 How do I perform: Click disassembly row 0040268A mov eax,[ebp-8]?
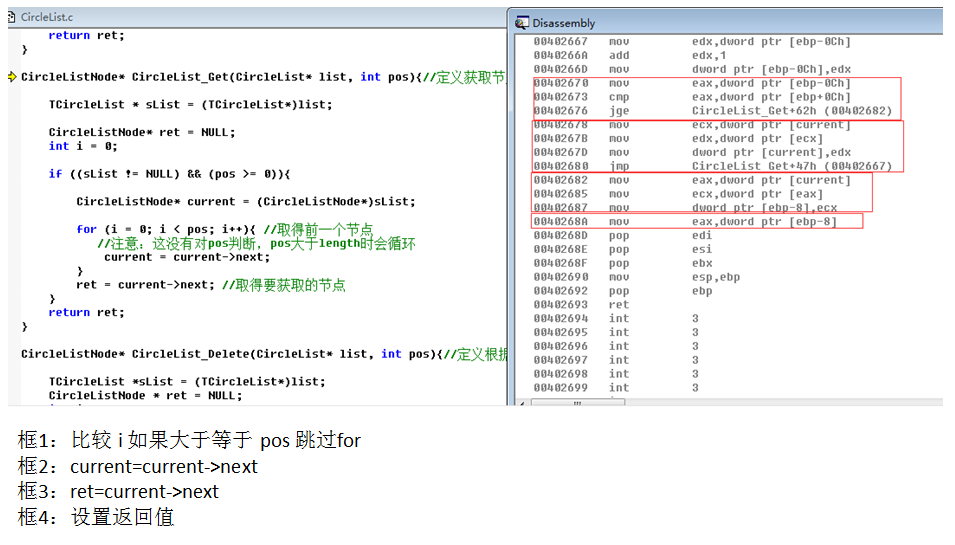[685, 222]
